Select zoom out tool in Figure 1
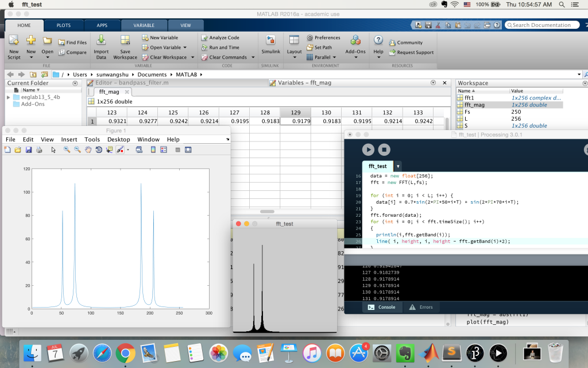Screen dimensions: 588x368 click(78, 150)
